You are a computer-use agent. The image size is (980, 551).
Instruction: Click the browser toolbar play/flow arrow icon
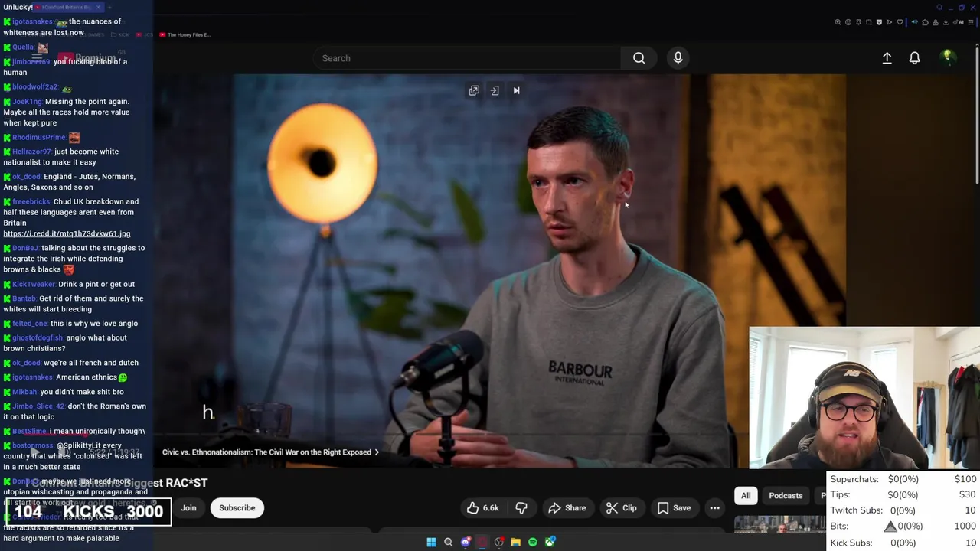point(889,22)
